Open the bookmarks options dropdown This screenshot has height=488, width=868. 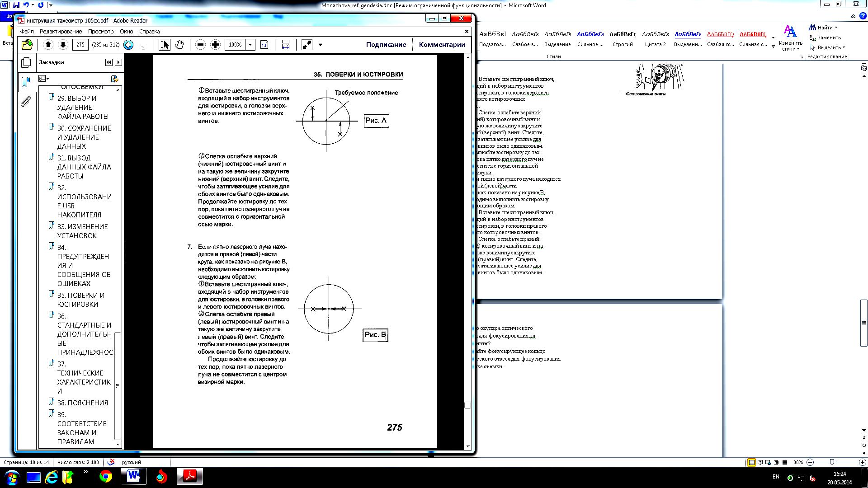tap(44, 79)
